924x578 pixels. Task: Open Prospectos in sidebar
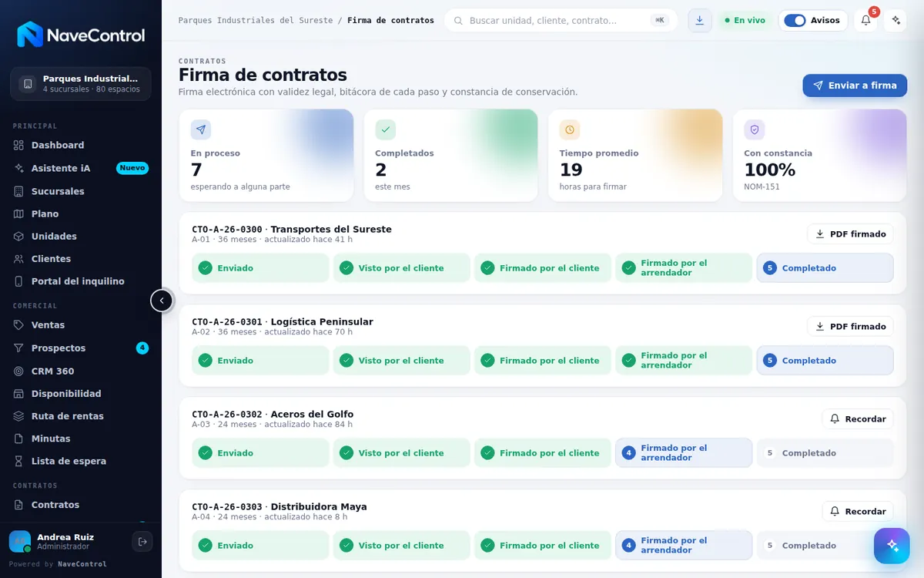(81, 348)
